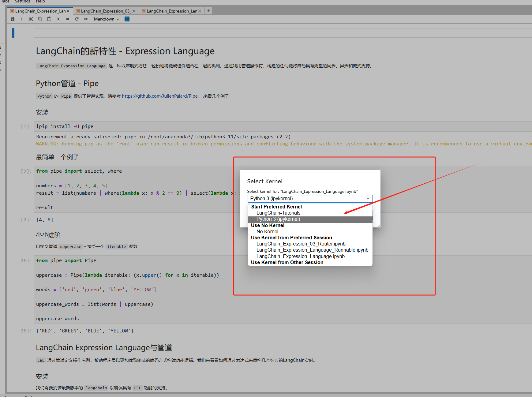Open the Help menu
Screen dimensions: 532x397
click(40, 2)
